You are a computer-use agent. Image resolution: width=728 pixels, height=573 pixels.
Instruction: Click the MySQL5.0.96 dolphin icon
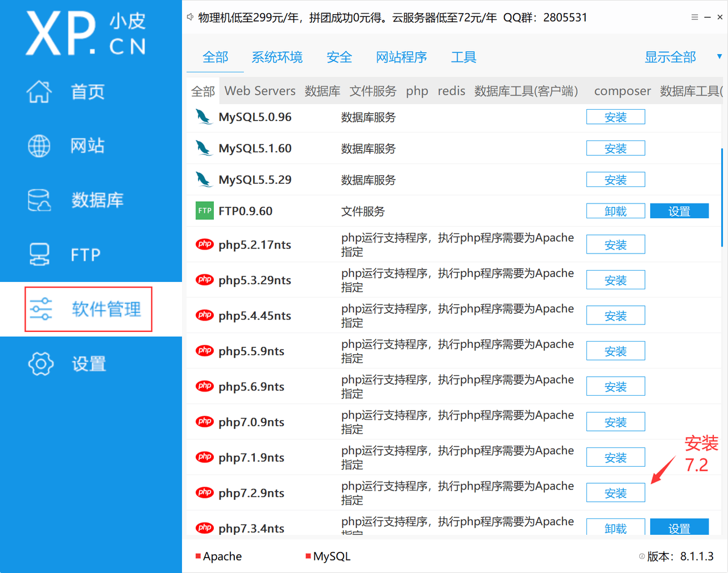(204, 117)
